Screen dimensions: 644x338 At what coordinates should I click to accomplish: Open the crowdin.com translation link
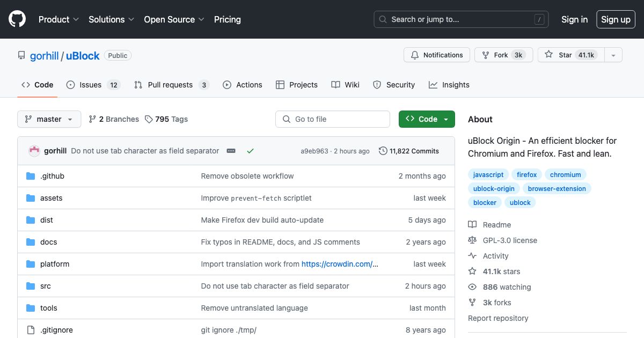point(339,264)
